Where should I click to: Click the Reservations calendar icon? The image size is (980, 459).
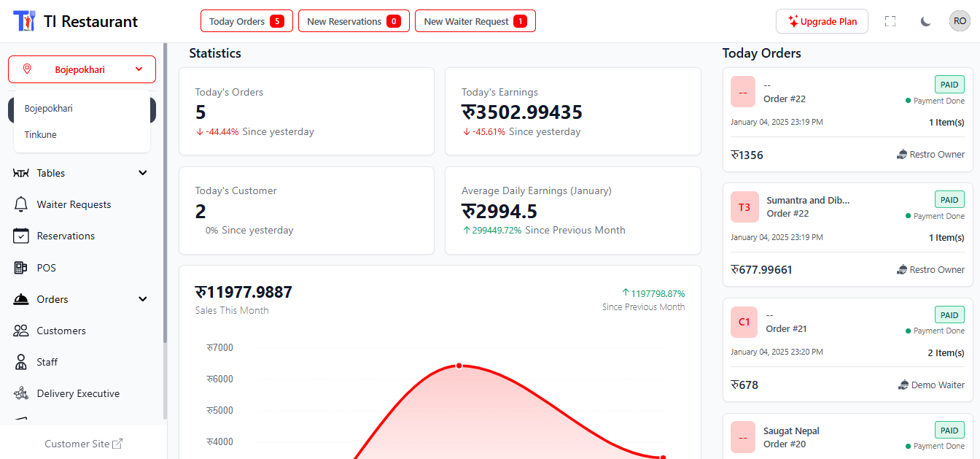click(x=21, y=236)
